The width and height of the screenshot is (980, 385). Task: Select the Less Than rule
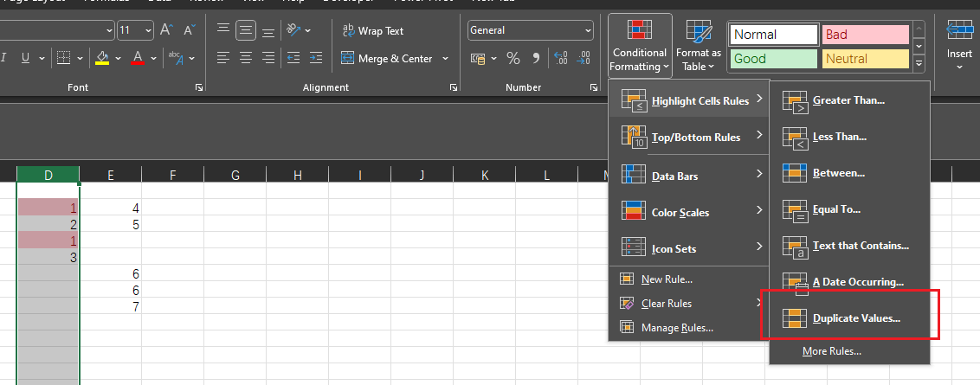click(850, 136)
